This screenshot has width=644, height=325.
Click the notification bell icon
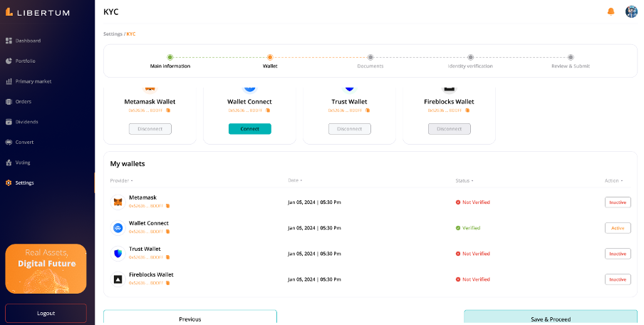pyautogui.click(x=611, y=11)
